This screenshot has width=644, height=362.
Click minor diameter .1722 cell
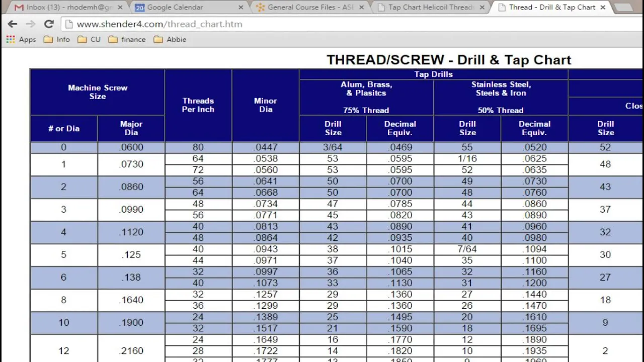pos(266,351)
